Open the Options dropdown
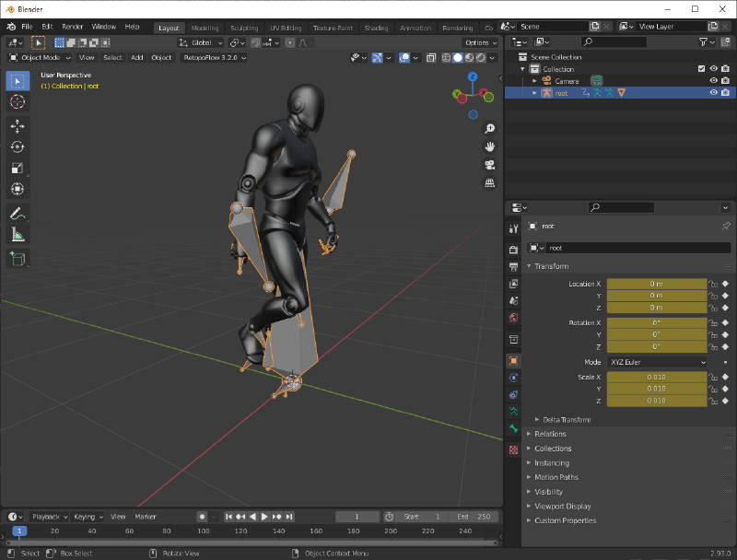Image resolution: width=737 pixels, height=560 pixels. [480, 42]
